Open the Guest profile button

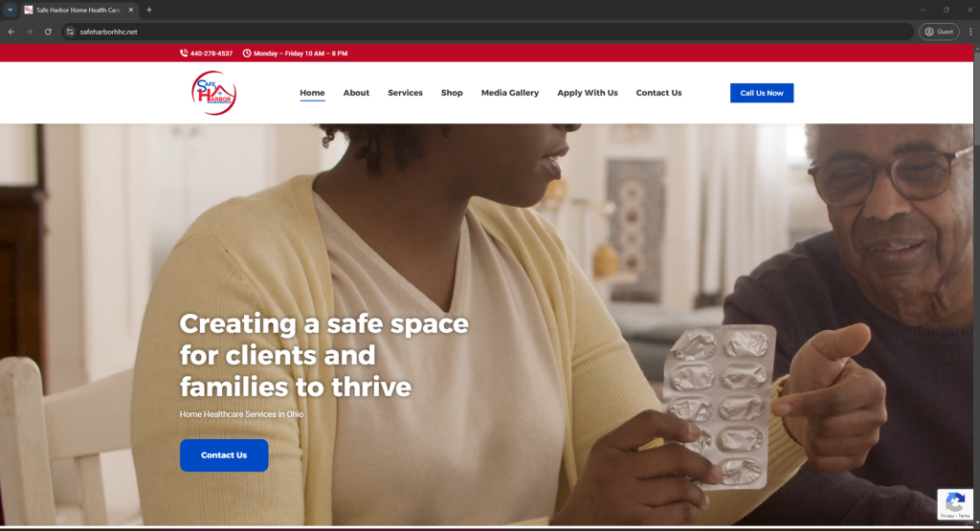(x=939, y=32)
